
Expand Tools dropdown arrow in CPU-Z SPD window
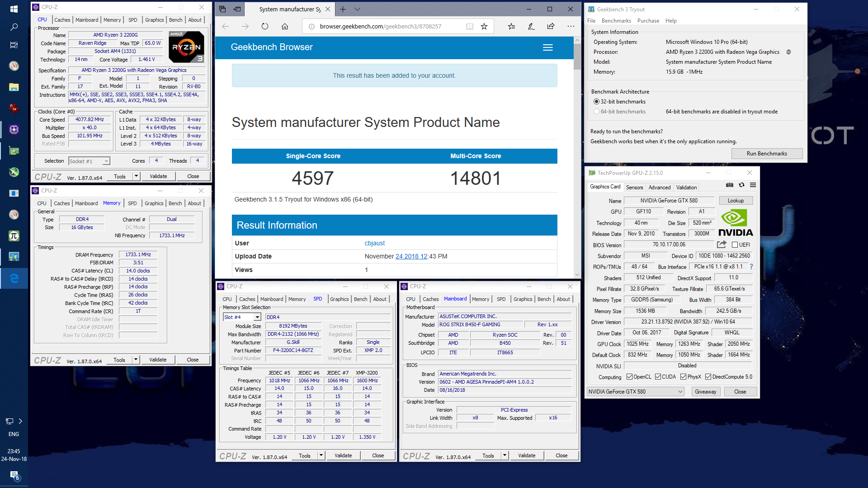click(321, 455)
